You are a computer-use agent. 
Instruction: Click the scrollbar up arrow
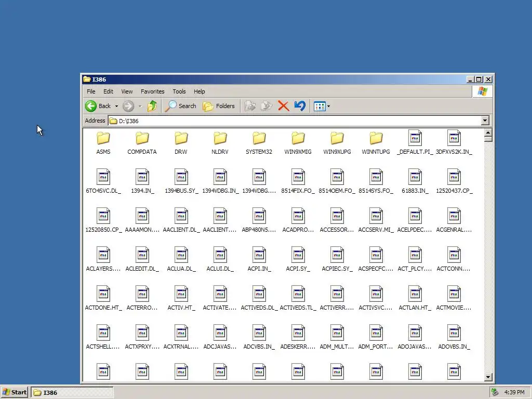point(488,132)
